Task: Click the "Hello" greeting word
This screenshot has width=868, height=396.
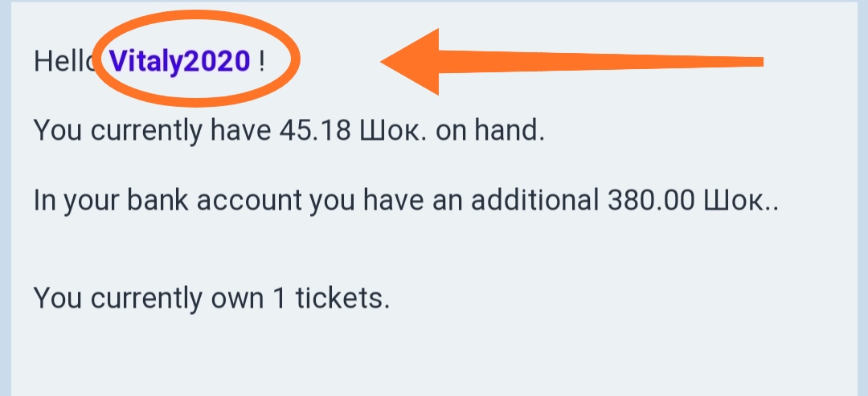Action: pyautogui.click(x=63, y=61)
